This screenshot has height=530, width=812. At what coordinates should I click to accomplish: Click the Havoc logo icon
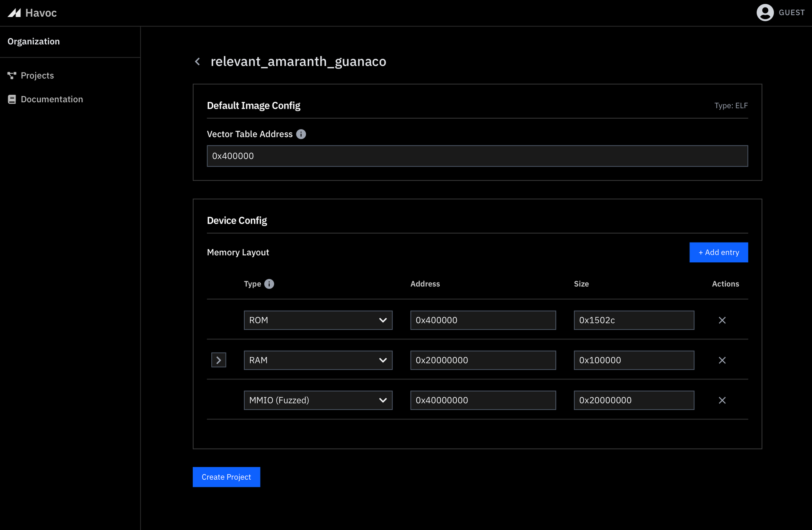[x=14, y=13]
